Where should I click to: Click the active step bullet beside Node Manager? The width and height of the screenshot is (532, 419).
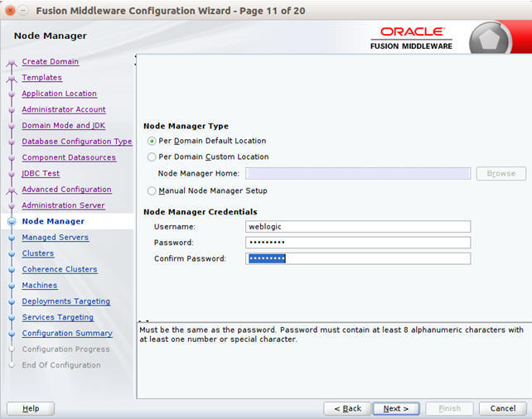click(x=12, y=221)
